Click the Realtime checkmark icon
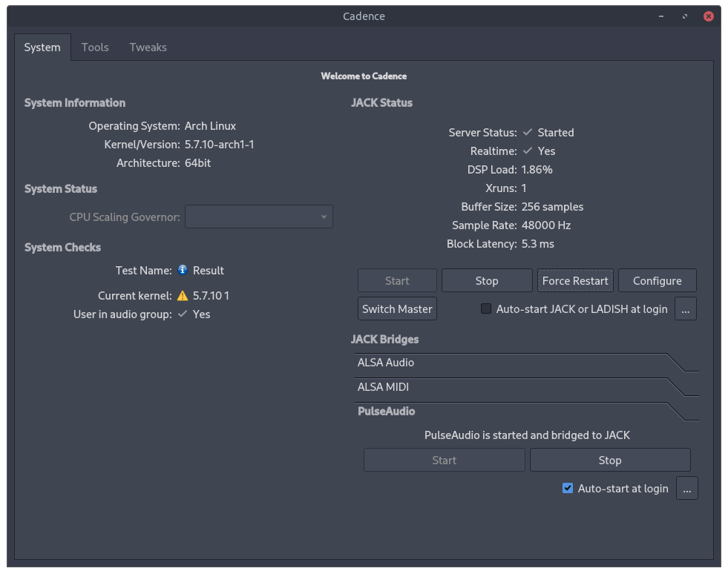The image size is (728, 574). (528, 151)
